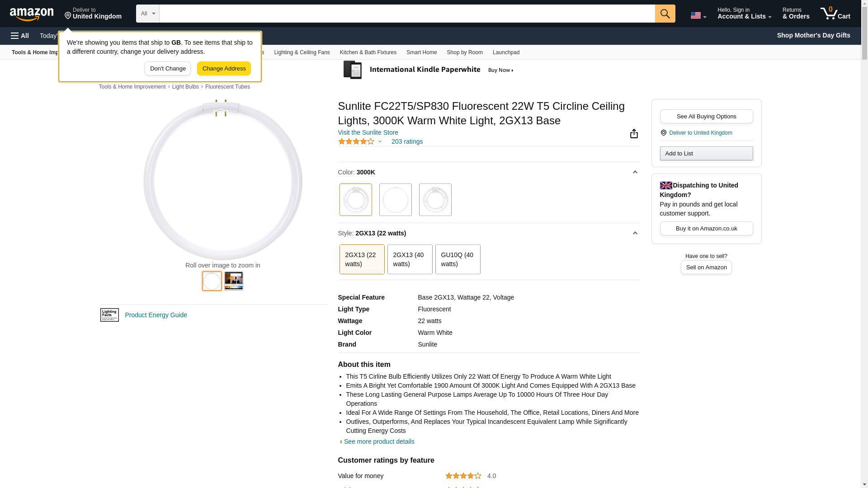This screenshot has height=488, width=868.
Task: Click the Change Address button
Action: click(224, 69)
